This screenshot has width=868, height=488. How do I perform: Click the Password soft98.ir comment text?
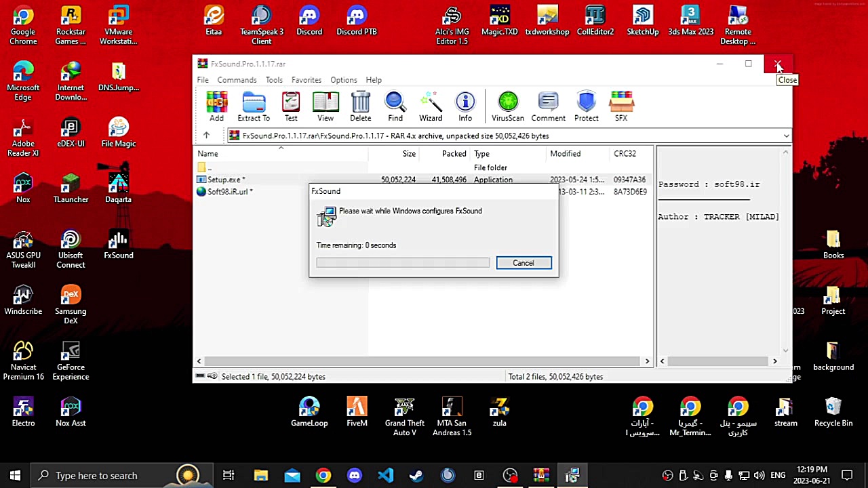pos(709,184)
